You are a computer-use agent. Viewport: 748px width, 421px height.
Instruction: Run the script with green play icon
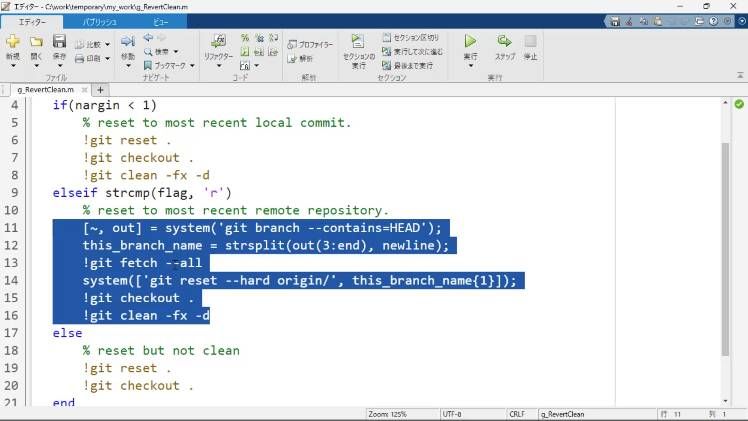(x=470, y=41)
